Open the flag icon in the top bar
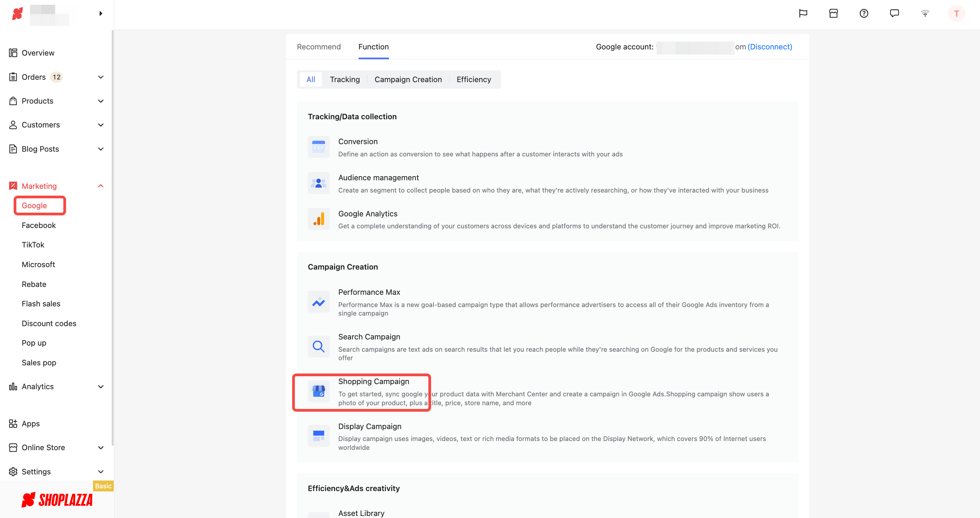 [803, 14]
